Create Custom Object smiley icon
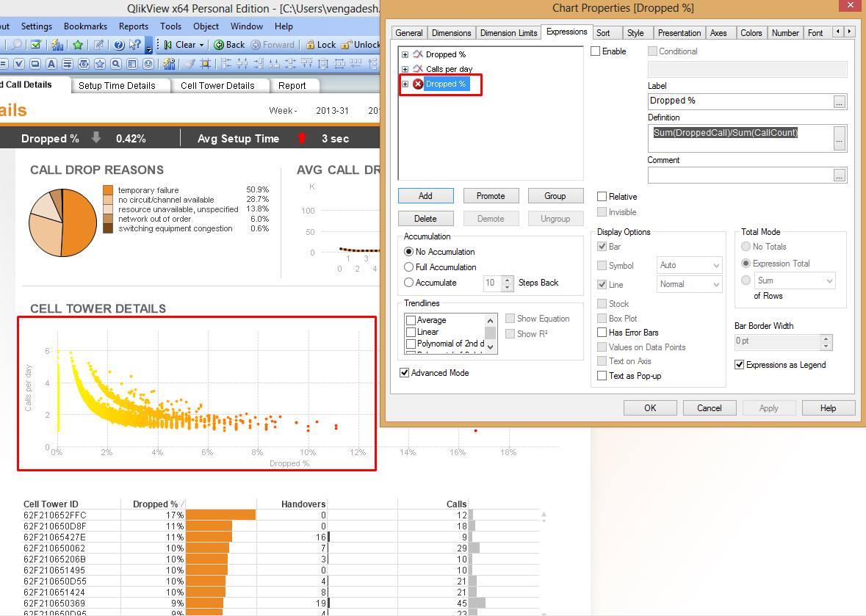This screenshot has width=866, height=616. pos(148,63)
